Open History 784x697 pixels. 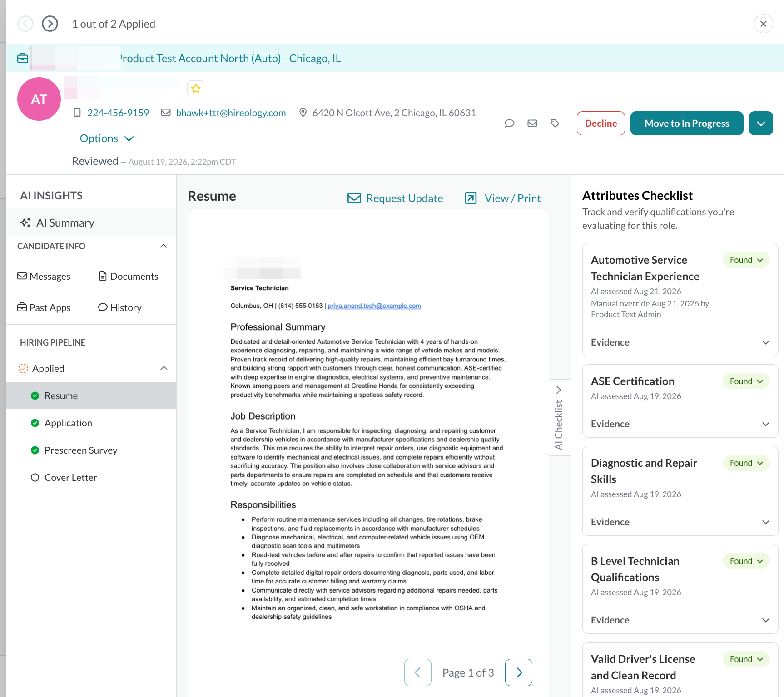(120, 307)
